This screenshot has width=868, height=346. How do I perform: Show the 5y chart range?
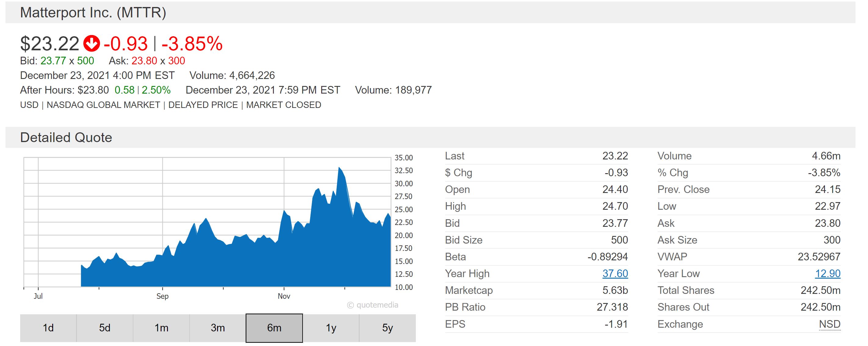387,328
